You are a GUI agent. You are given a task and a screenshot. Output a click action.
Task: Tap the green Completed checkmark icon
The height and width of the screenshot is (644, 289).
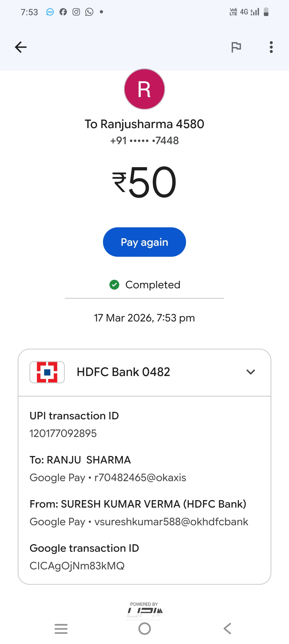[x=114, y=285]
